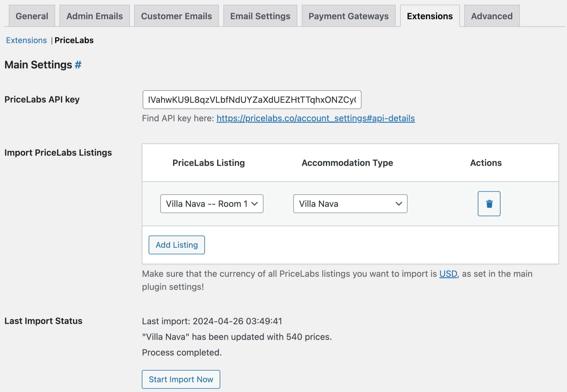This screenshot has width=567, height=392.
Task: Expand the Villa Nava PriceLabs listing dropdown
Action: point(210,203)
